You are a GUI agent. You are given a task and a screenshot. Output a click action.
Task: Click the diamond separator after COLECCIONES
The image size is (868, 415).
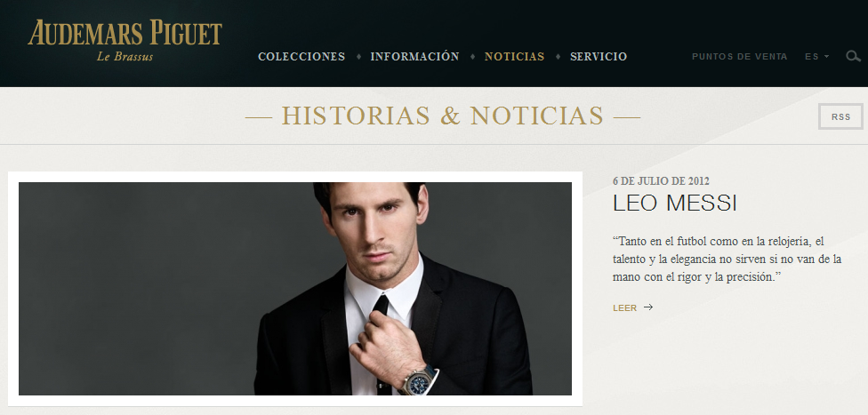pos(358,57)
